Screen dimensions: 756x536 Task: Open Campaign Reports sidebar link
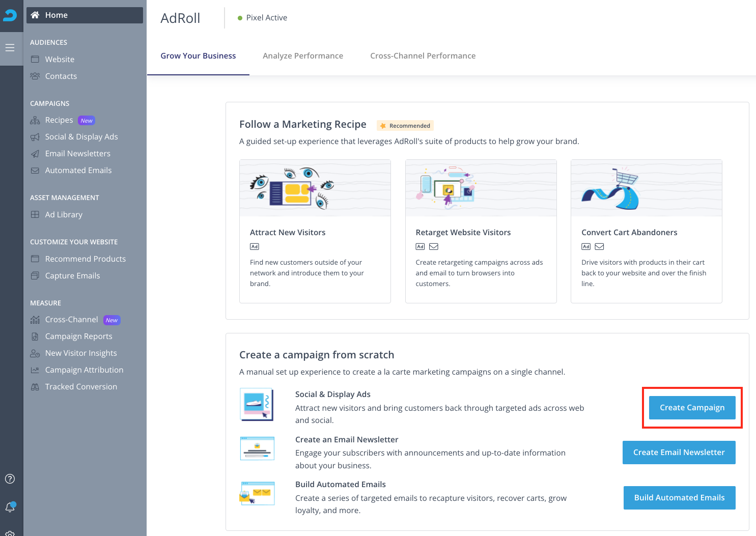pos(78,336)
